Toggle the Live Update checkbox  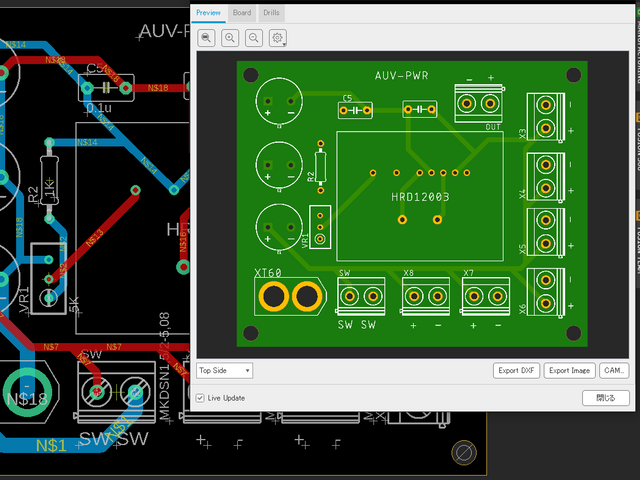click(200, 398)
